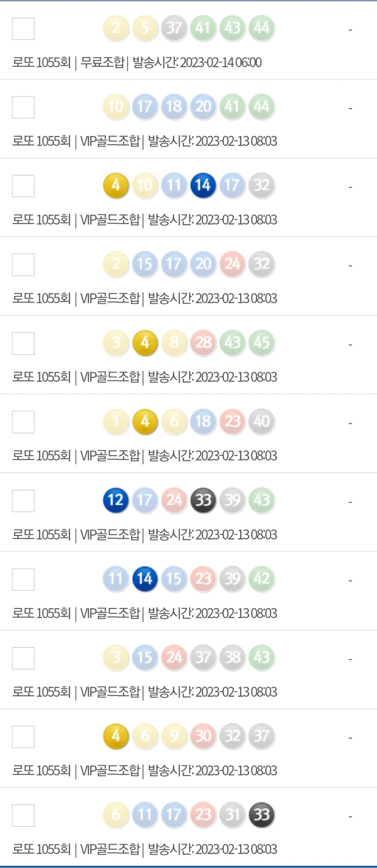Viewport: 377px width, 868px height.
Task: Enable checkbox for row containing ball 38
Action: point(23,658)
